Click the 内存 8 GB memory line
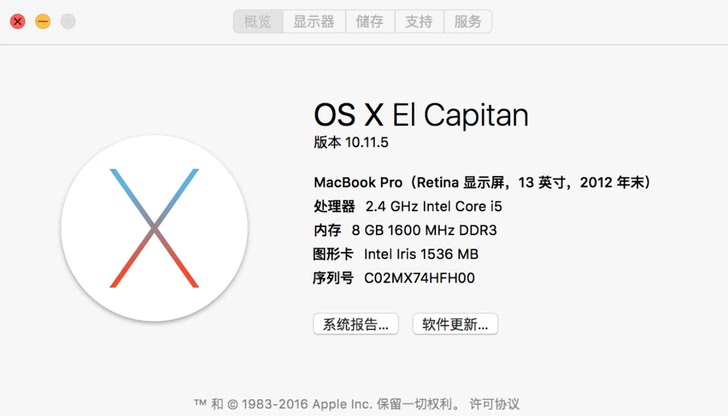 click(405, 230)
